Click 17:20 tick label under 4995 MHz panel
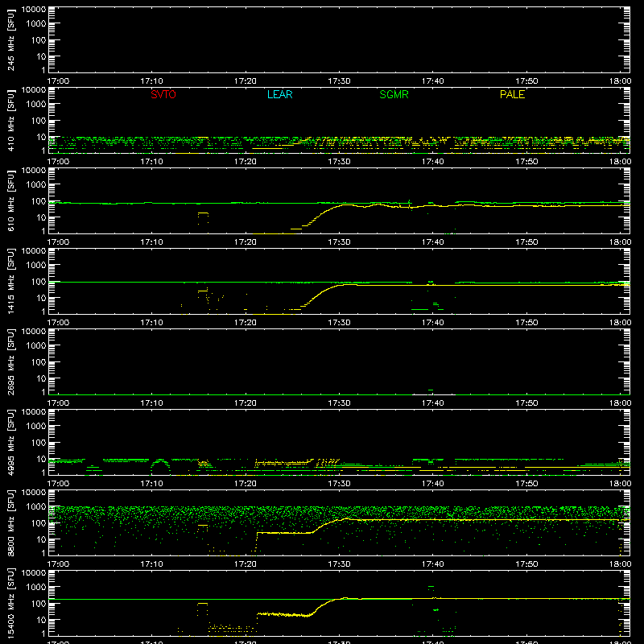 pos(246,484)
